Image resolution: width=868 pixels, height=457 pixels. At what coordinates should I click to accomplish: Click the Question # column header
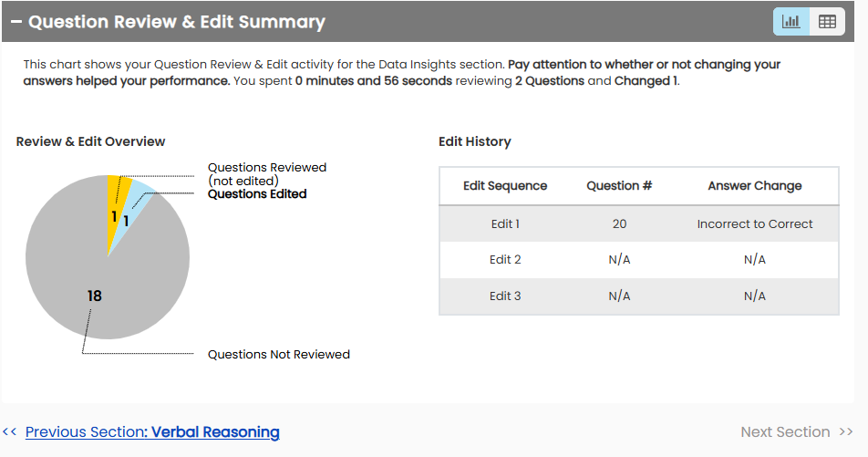619,186
